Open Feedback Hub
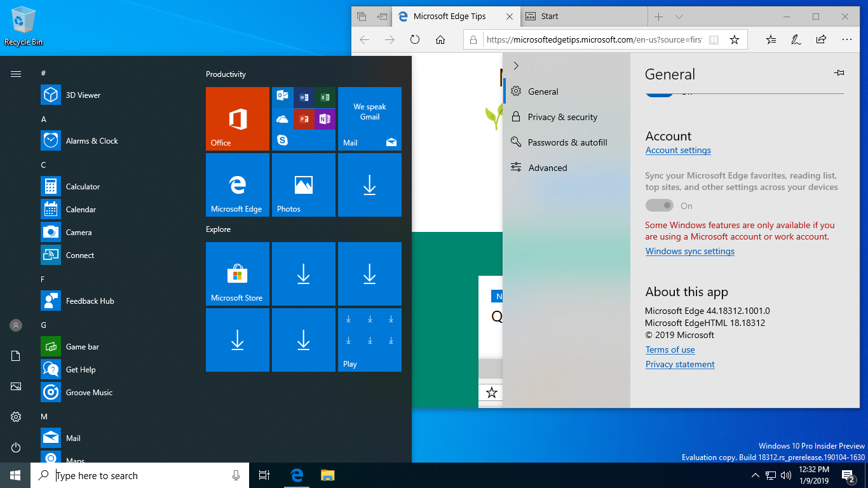The height and width of the screenshot is (488, 868). (x=114, y=301)
